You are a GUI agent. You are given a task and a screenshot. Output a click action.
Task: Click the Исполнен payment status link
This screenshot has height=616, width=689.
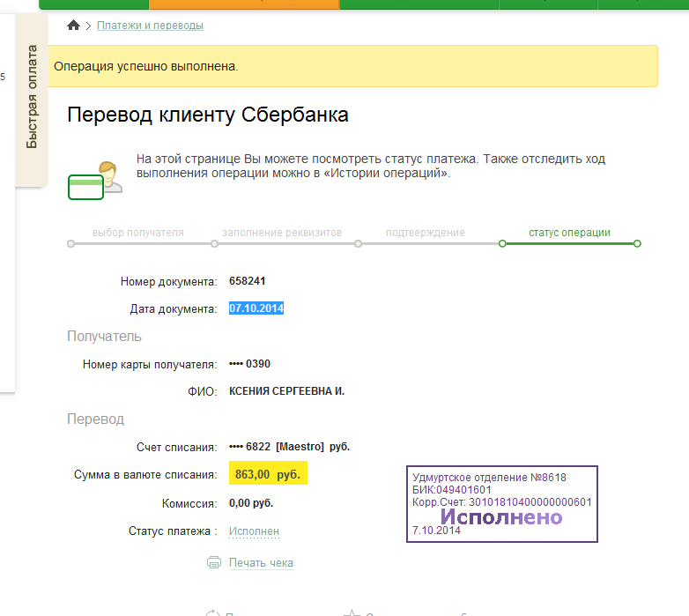[x=254, y=531]
